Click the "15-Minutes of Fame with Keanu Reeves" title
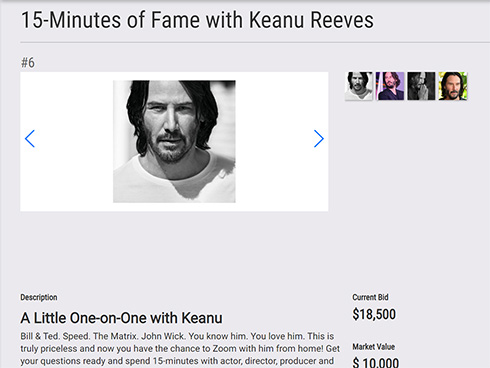Screen dimensions: 490x368 pyautogui.click(x=197, y=20)
